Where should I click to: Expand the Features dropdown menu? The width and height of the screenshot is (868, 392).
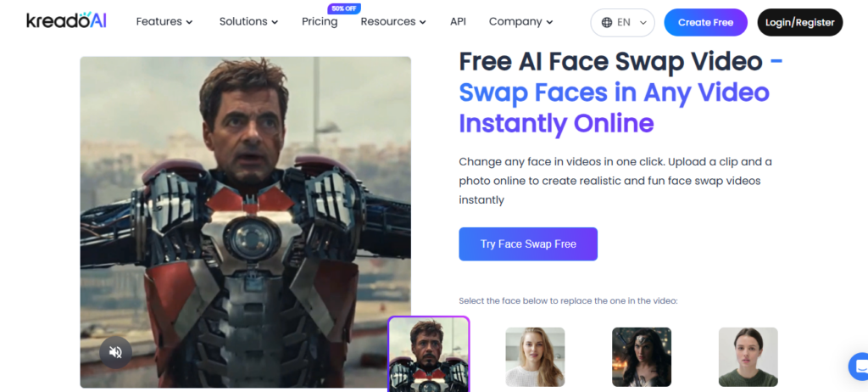[x=164, y=21]
